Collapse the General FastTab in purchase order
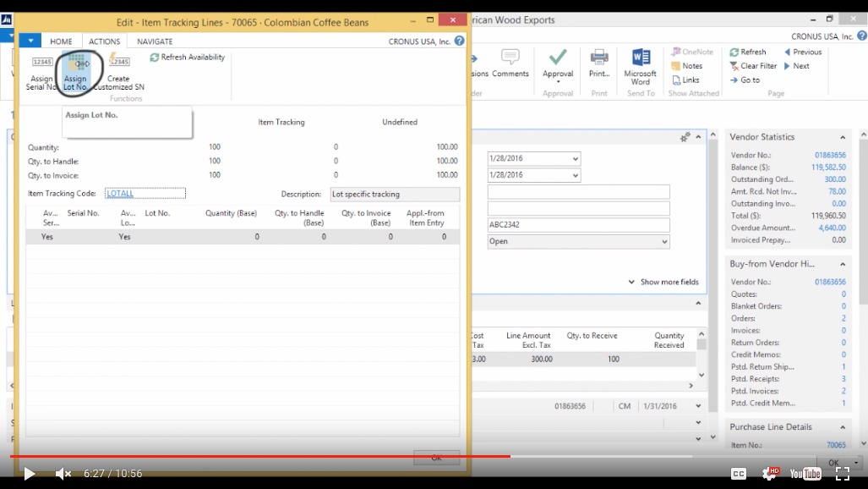This screenshot has height=489, width=868. coord(698,137)
